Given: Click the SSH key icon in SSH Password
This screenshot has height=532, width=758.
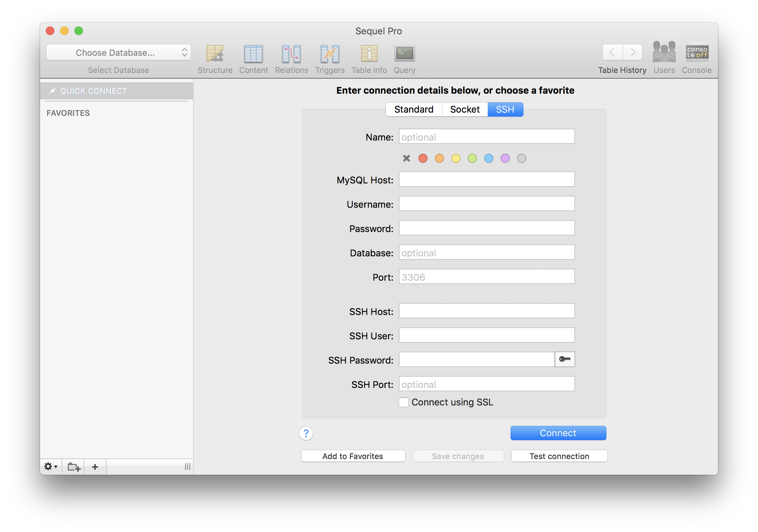Looking at the screenshot, I should coord(564,359).
